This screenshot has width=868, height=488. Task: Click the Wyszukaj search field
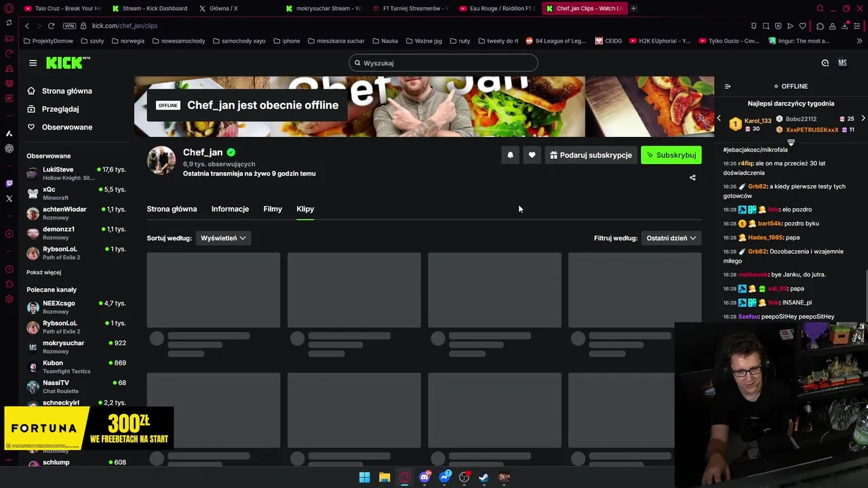click(443, 63)
